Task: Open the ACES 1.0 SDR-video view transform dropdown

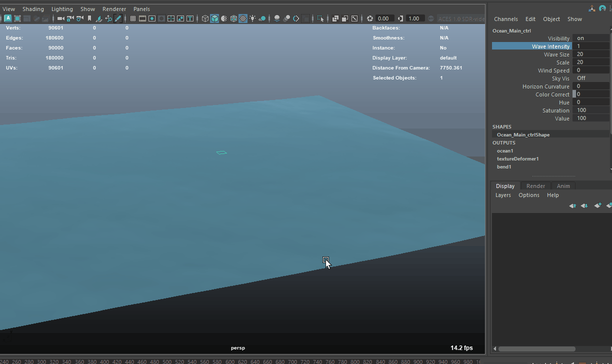Action: click(461, 18)
